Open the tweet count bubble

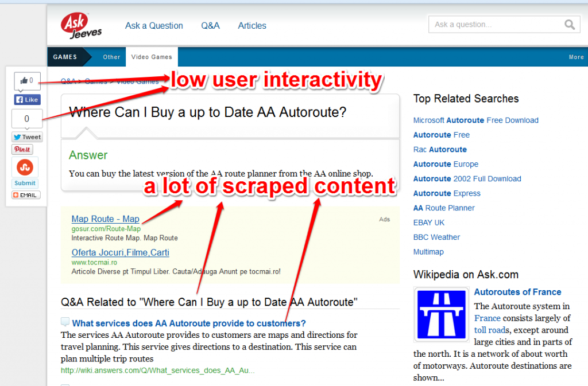coord(27,119)
